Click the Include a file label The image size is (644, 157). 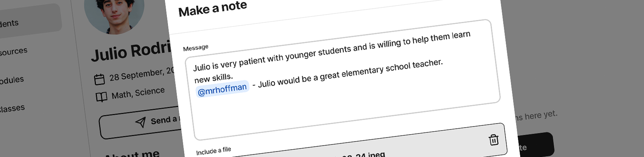(214, 151)
